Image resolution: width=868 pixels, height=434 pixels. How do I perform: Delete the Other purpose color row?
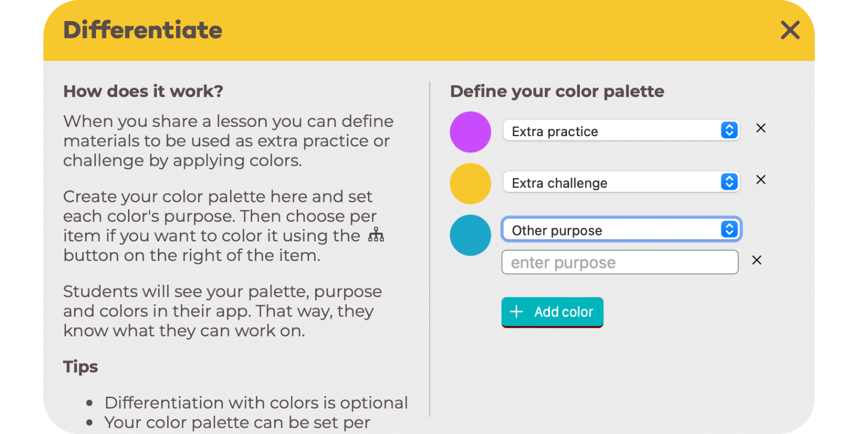click(757, 260)
